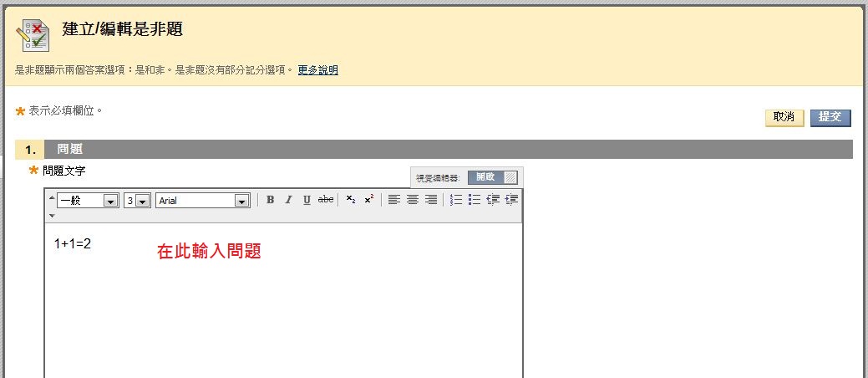The width and height of the screenshot is (868, 378).
Task: Apply italic formatting to text
Action: tap(288, 200)
